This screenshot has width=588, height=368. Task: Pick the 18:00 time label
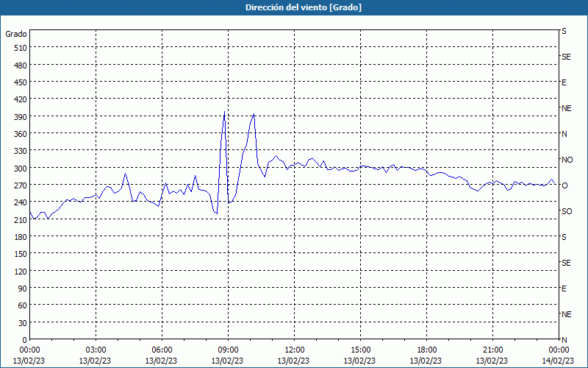tap(426, 350)
